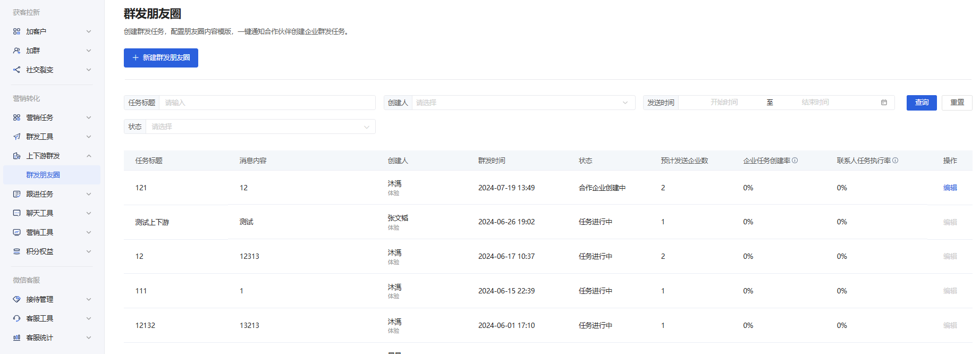This screenshot has width=980, height=354.
Task: Click the 跟进任务 list icon
Action: (x=16, y=194)
